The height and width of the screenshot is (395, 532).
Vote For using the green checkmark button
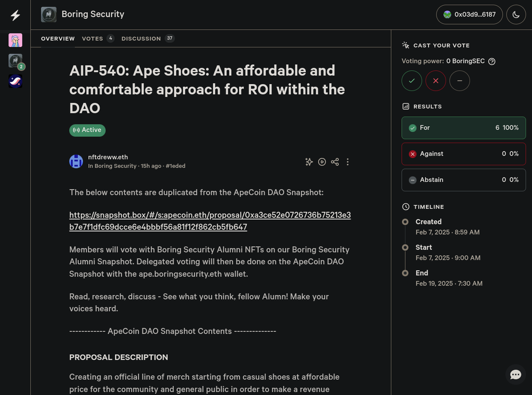tap(412, 81)
